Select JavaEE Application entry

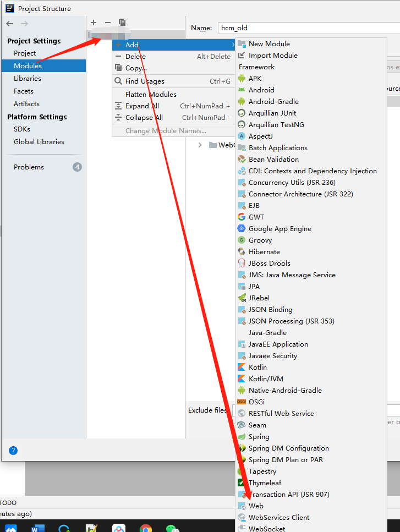tap(311, 344)
